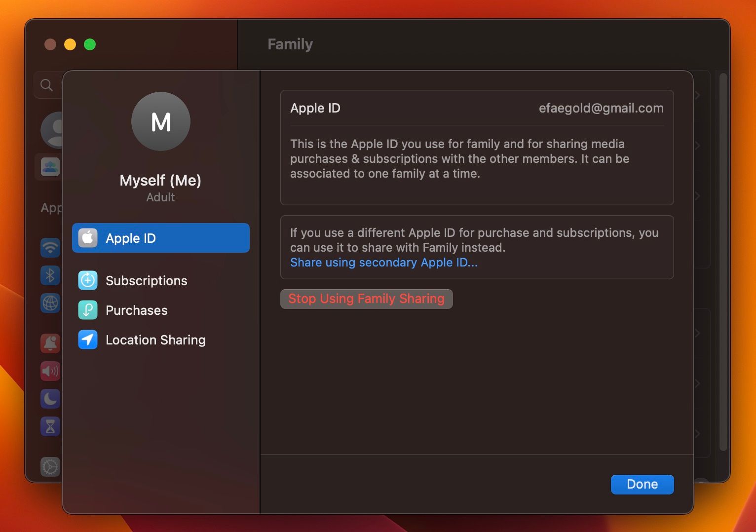Minimize the Settings window with yellow button

coord(70,44)
